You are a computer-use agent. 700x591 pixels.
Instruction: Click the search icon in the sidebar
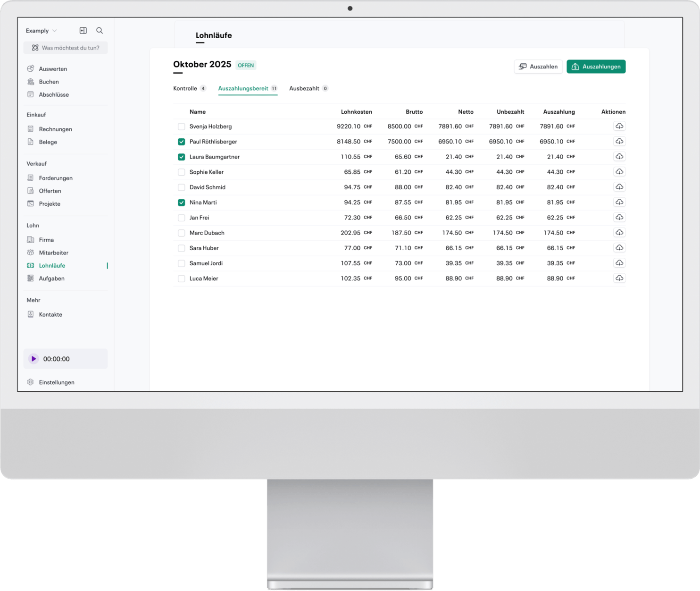coord(99,30)
